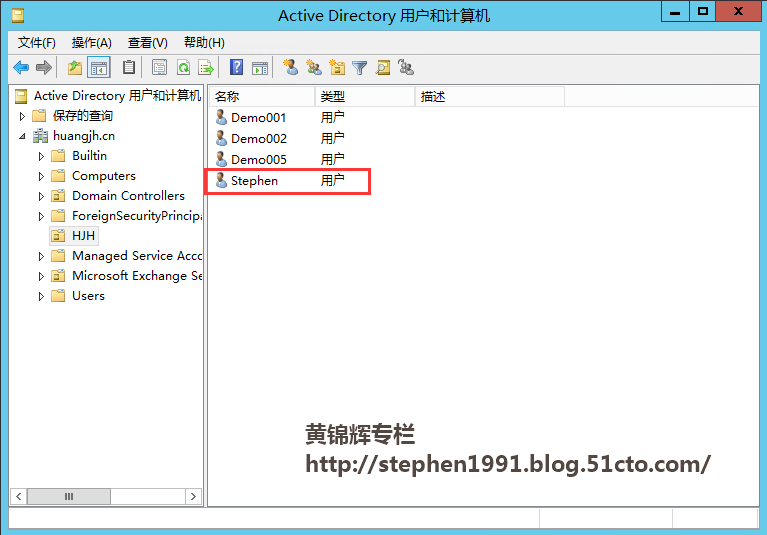Select the Computers tree item

(x=104, y=176)
